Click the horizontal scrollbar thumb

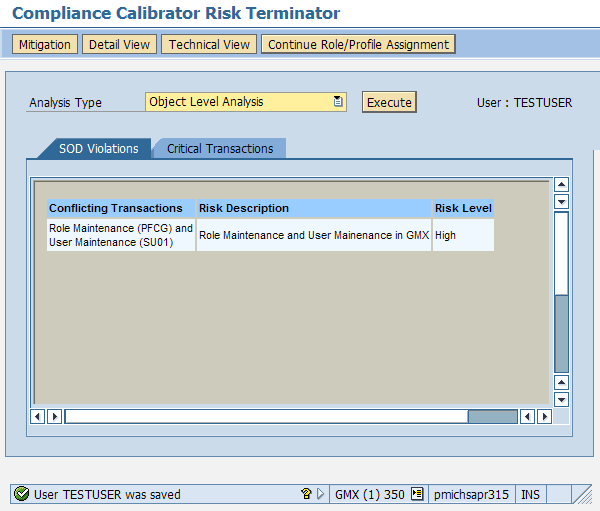point(492,416)
